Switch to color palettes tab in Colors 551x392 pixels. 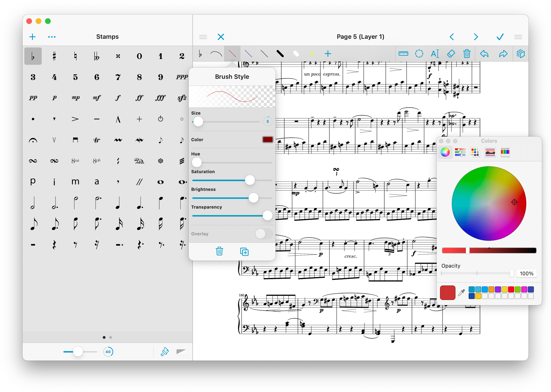click(475, 152)
